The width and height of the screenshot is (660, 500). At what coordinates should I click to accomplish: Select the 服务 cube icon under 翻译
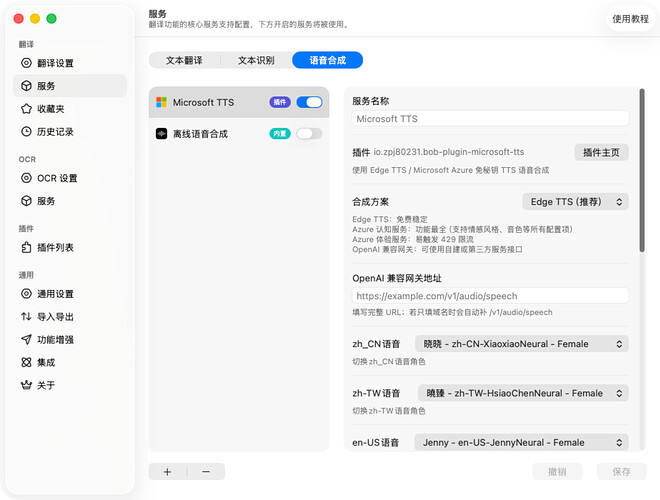pyautogui.click(x=26, y=86)
